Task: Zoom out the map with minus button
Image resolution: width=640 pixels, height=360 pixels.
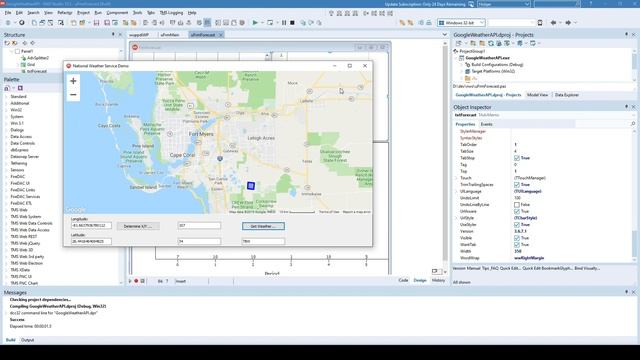Action: (x=73, y=95)
